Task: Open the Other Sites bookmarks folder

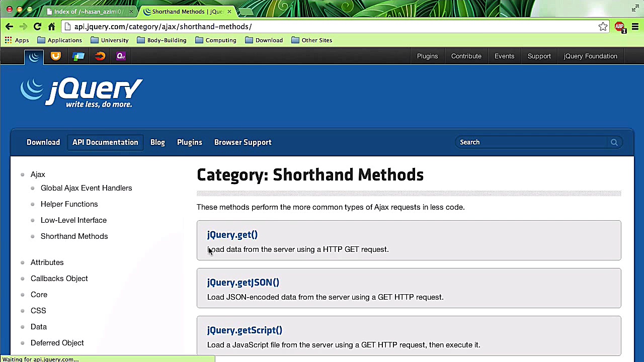Action: tap(312, 40)
